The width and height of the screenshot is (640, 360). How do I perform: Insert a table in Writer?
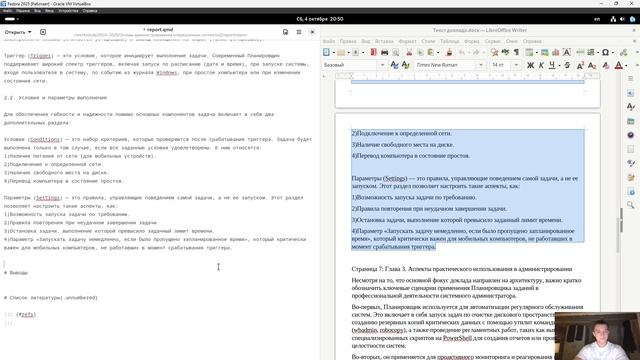(x=529, y=52)
